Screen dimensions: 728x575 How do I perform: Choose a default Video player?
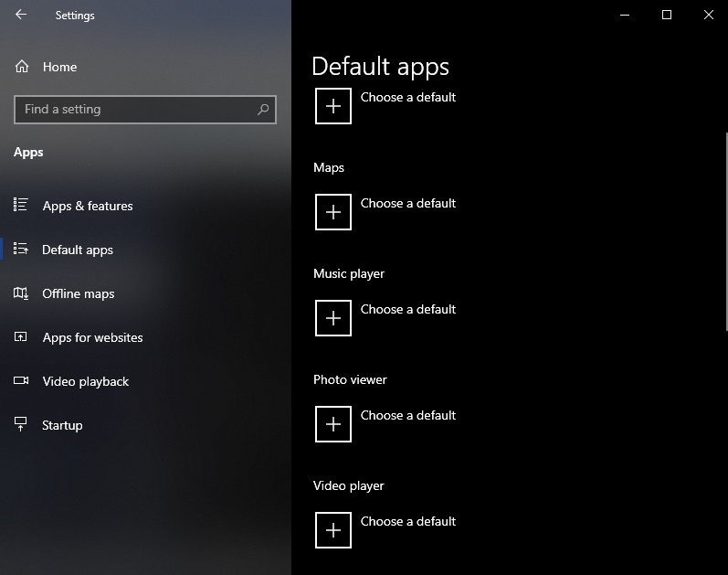[408, 521]
